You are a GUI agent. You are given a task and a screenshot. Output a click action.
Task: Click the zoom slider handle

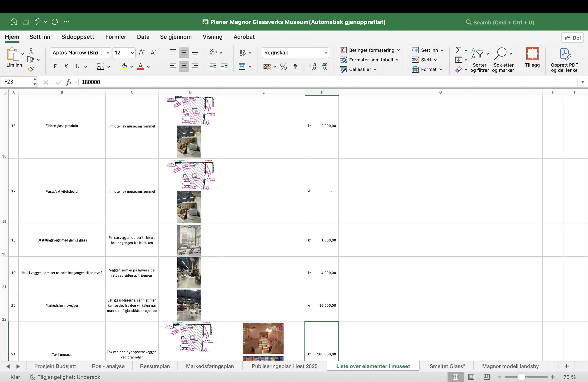(521, 377)
